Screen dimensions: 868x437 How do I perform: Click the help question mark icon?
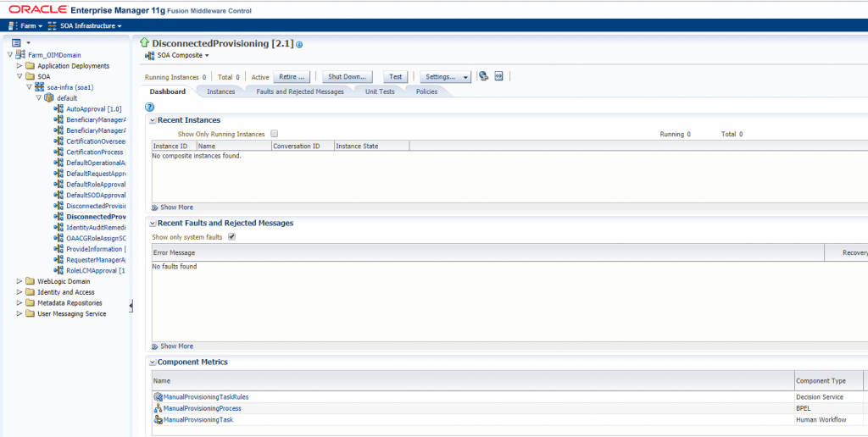coord(150,107)
